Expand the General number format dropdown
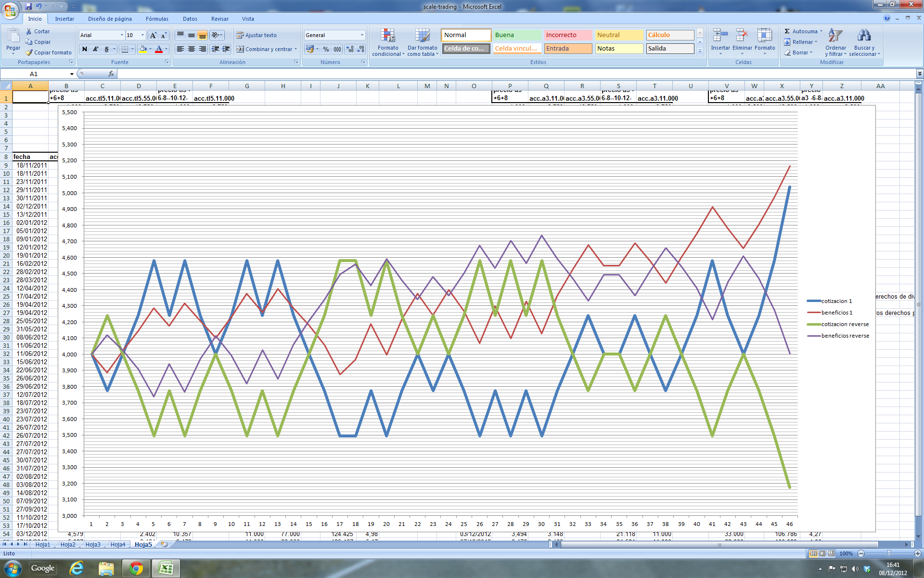 362,35
